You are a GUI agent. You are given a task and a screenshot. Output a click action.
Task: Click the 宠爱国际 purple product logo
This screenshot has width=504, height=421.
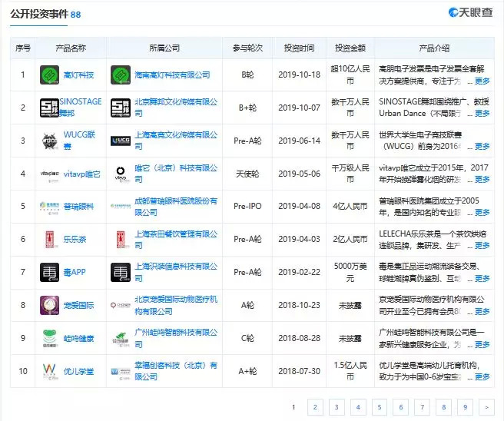point(50,306)
